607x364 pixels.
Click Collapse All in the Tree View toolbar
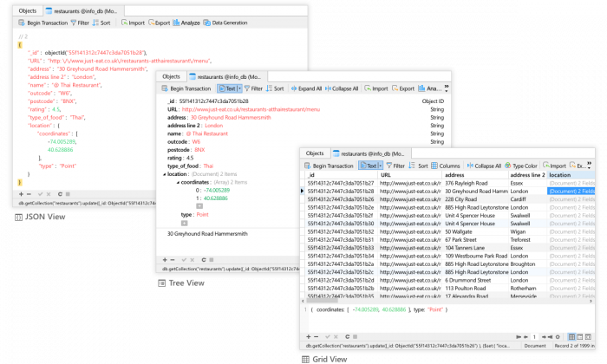coord(342,88)
